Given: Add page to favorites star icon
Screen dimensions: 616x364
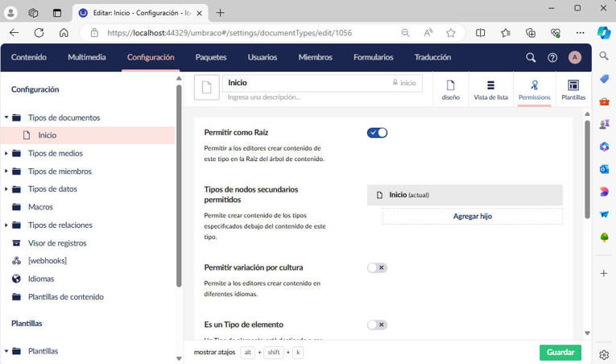Looking at the screenshot, I should [x=451, y=33].
